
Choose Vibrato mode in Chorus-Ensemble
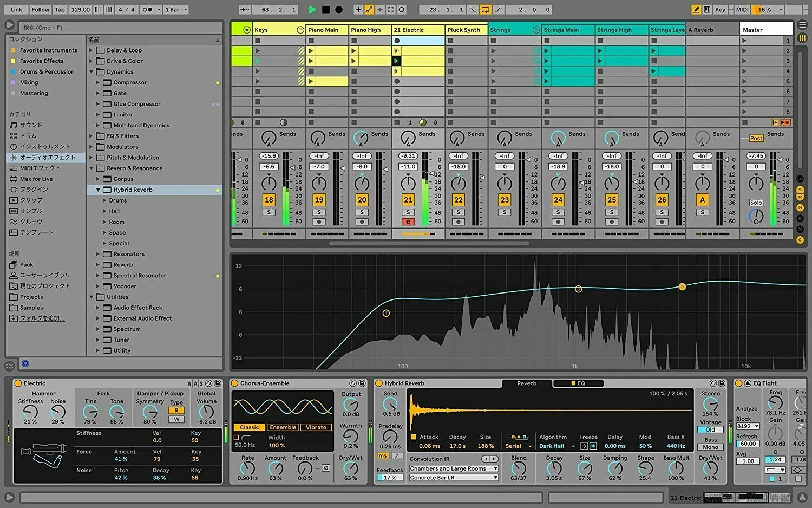click(x=316, y=427)
